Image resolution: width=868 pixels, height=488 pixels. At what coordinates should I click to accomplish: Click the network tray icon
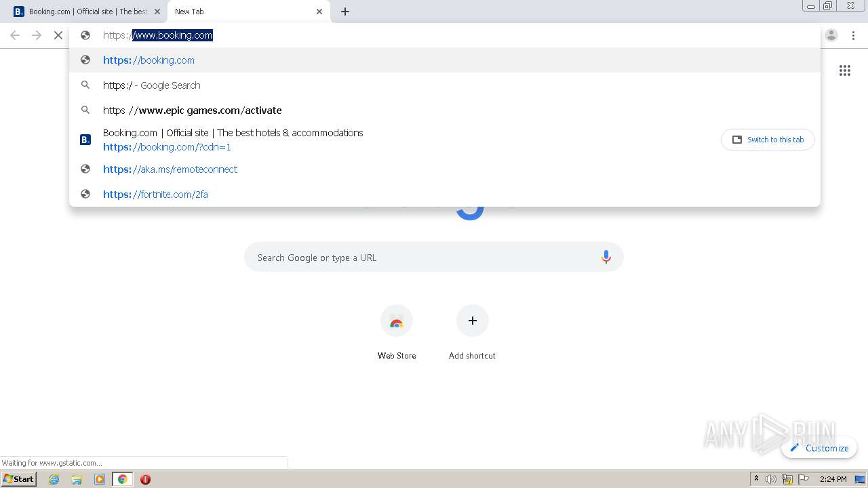787,479
